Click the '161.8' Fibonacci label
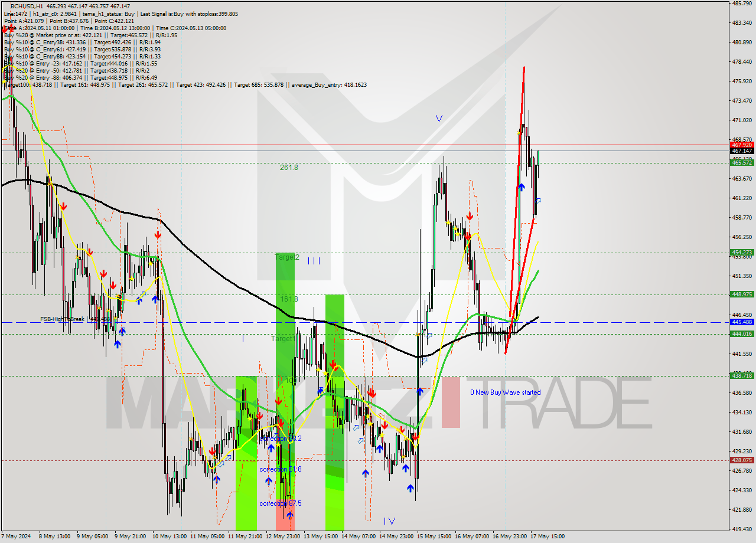 (289, 299)
